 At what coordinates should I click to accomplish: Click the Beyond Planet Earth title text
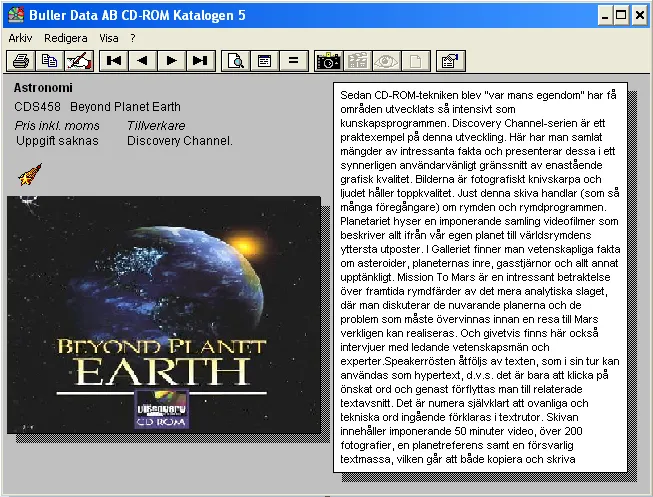(125, 107)
